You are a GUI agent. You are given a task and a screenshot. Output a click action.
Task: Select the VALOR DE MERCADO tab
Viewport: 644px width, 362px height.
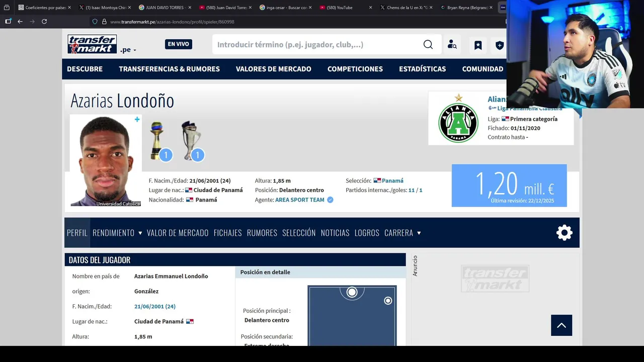point(178,233)
